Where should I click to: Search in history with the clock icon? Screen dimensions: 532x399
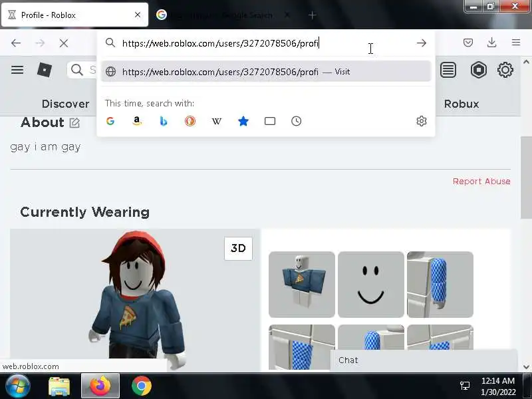[x=296, y=121]
